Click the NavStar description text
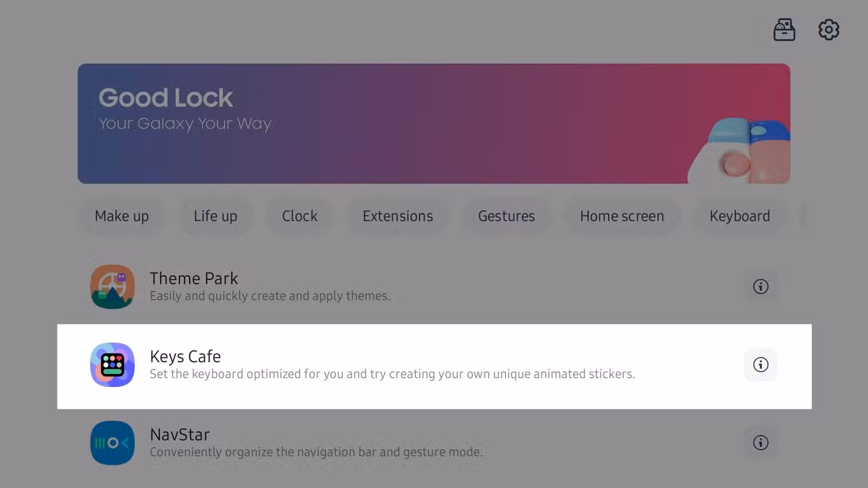Screen dimensions: 868x488 pyautogui.click(x=316, y=452)
